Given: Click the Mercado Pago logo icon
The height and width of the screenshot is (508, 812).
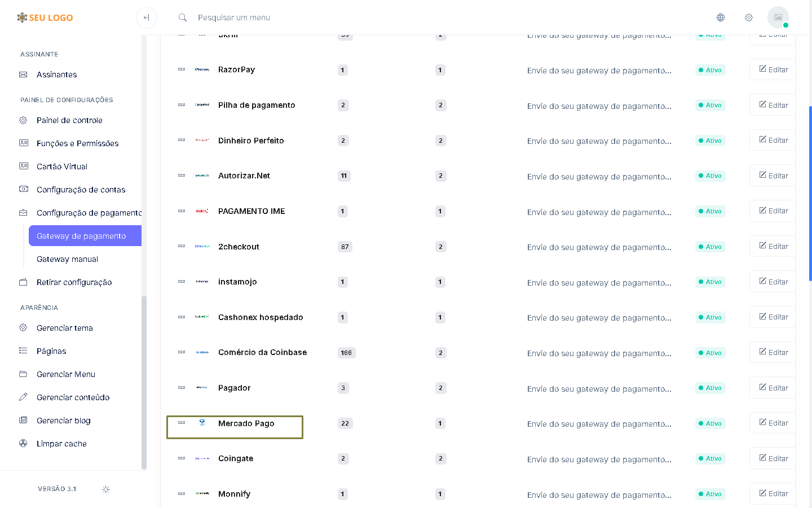Looking at the screenshot, I should [x=202, y=423].
